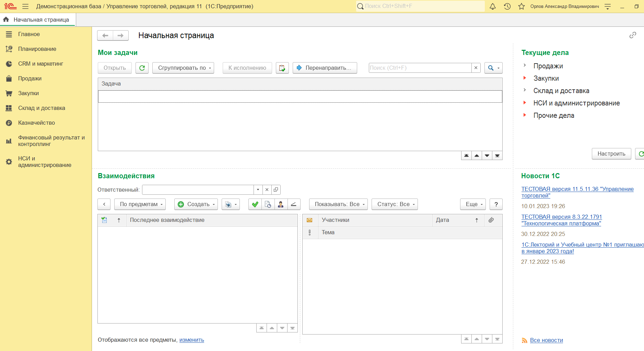Open the Все новости link
The width and height of the screenshot is (644, 351).
[546, 340]
